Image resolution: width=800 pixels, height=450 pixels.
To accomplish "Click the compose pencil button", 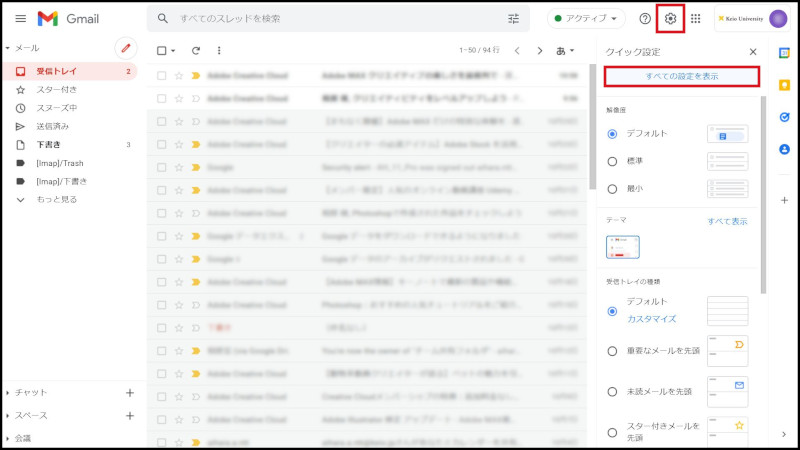I will coord(125,47).
